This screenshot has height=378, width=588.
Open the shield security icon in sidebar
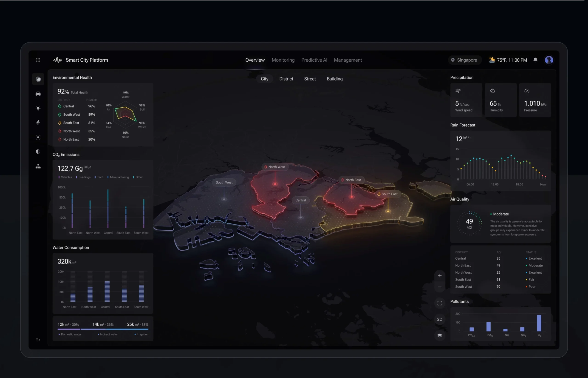click(x=38, y=152)
